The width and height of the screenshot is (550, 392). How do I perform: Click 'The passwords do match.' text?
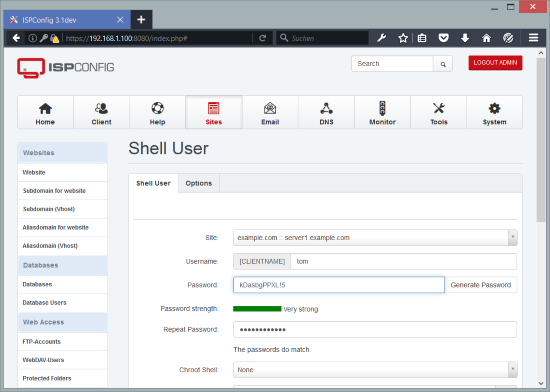272,350
